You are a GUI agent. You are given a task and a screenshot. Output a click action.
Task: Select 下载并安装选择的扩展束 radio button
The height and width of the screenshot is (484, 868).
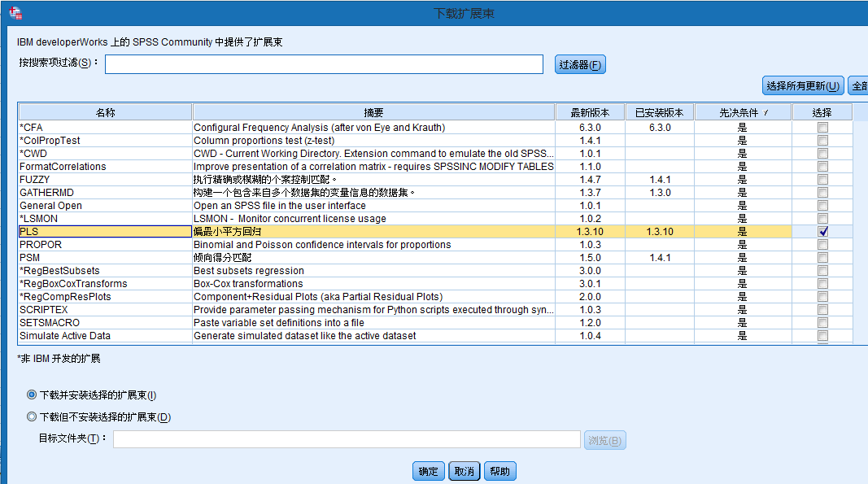tap(32, 395)
